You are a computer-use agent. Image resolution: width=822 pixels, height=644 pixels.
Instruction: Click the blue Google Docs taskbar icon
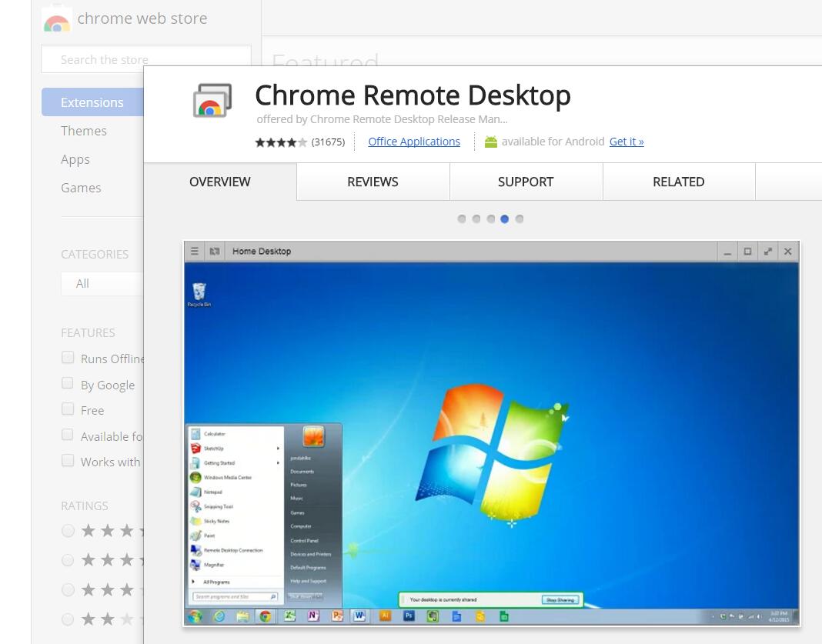(x=456, y=616)
